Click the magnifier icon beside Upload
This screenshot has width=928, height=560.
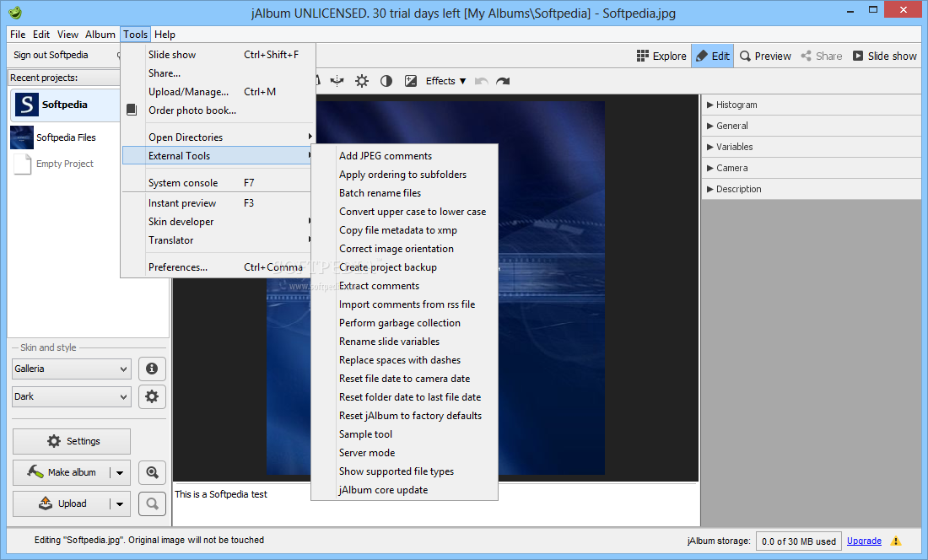click(152, 503)
